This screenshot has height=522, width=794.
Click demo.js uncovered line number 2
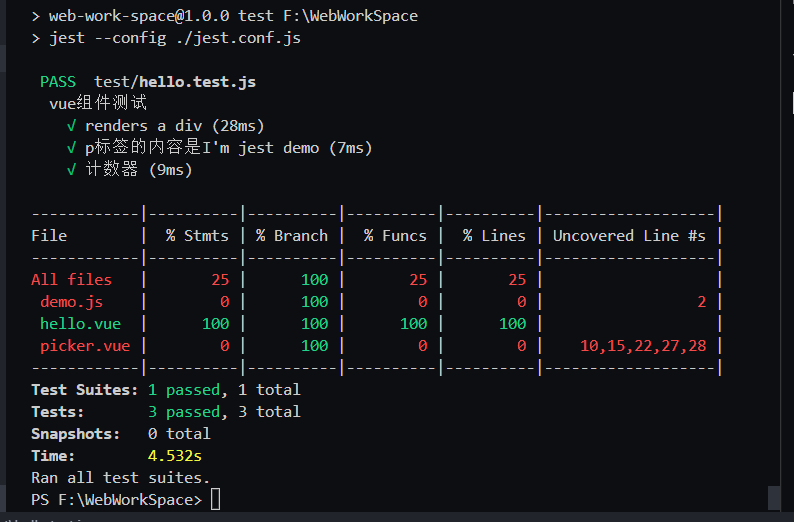click(701, 302)
